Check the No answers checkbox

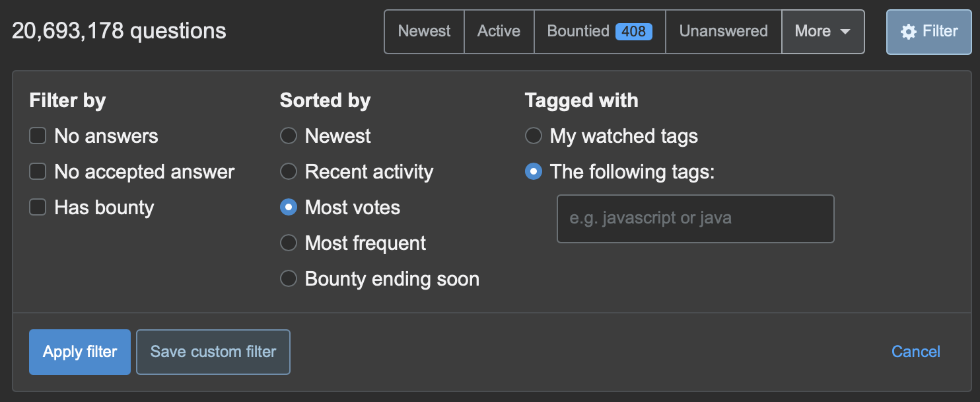point(38,136)
